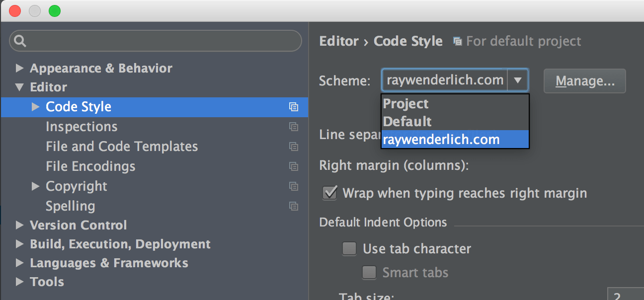
Task: Click the search magnifier icon in settings sidebar
Action: 19,40
